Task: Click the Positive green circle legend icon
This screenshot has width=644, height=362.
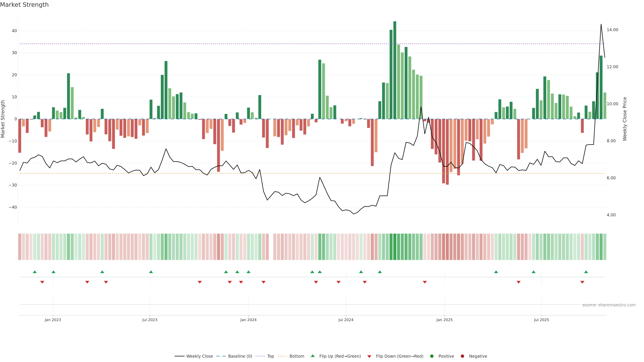Action: [x=432, y=356]
